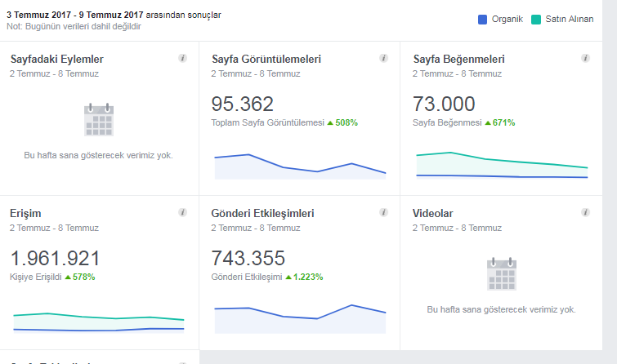
Task: Click calendar icon in Videolar card
Action: pyautogui.click(x=502, y=274)
